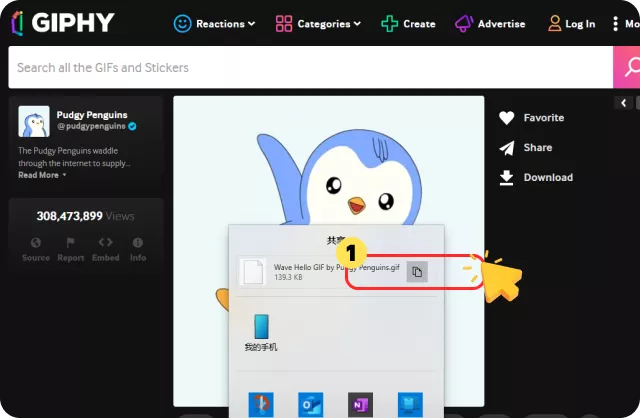Focus the GIF search field
This screenshot has width=640, height=418.
click(311, 67)
